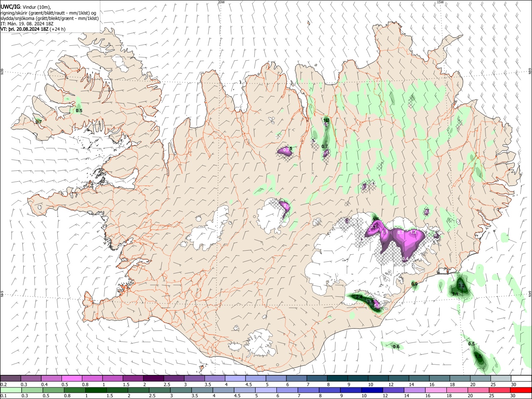Click the 1.1 rain value off the southeast coast
The image size is (532, 399).
(x=455, y=294)
